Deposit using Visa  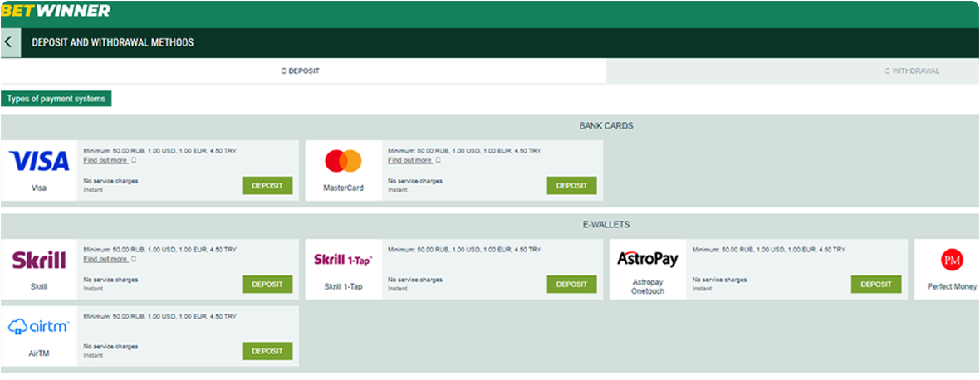267,185
